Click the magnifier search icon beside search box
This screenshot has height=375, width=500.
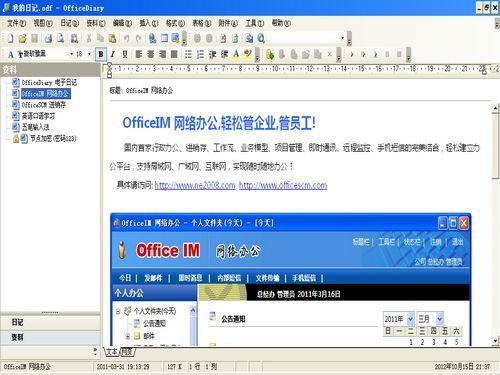tap(261, 38)
